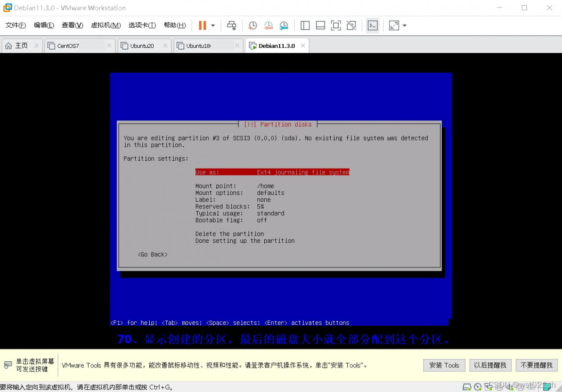Click the Send Ctrl+Alt+Del toolbar icon
Viewport: 562px width, 392px height.
[231, 25]
